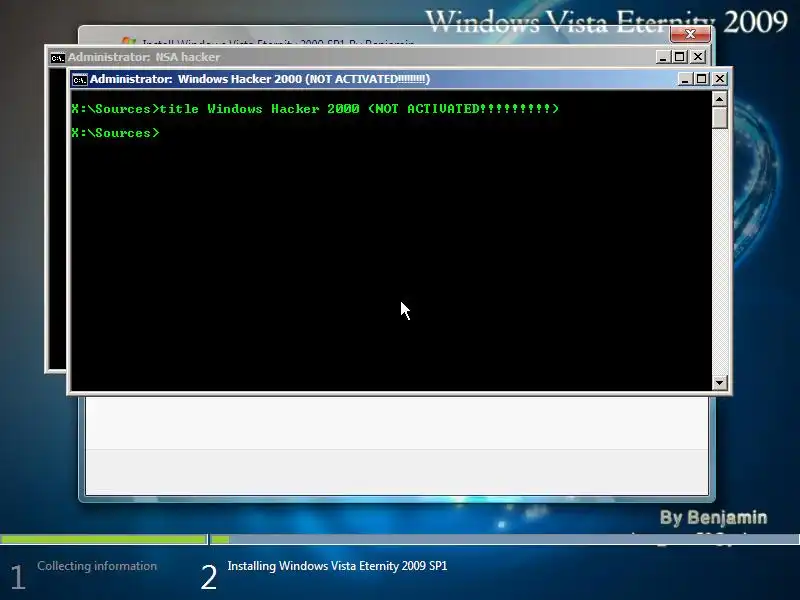Maximize the Windows Hacker 2000 window
This screenshot has height=600, width=800.
(702, 79)
